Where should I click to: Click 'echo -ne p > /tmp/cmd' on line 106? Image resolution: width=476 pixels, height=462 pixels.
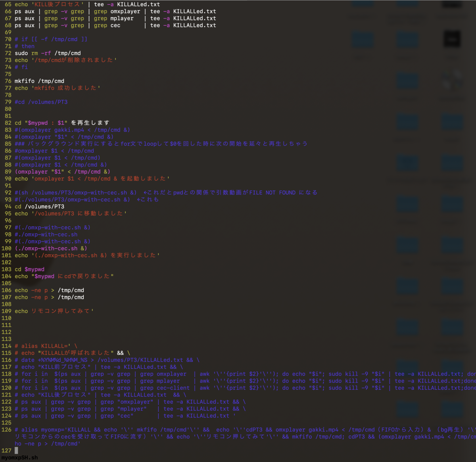[x=49, y=290]
